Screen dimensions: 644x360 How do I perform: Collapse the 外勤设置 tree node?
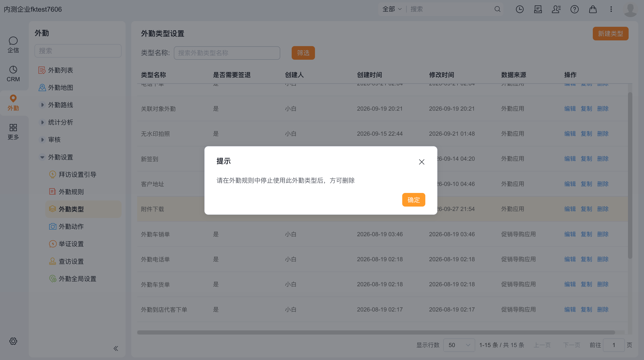pos(42,157)
